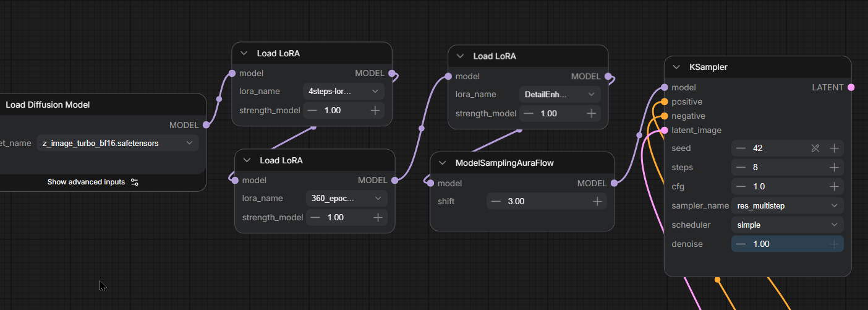Select the Load Diffusion Model node title
The width and height of the screenshot is (868, 310).
[48, 105]
